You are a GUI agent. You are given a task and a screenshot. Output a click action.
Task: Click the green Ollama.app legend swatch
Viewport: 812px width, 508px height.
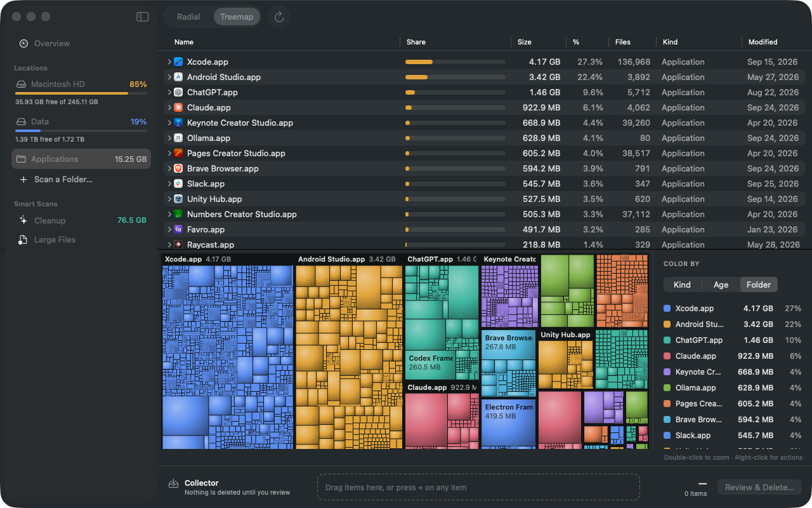pos(667,388)
